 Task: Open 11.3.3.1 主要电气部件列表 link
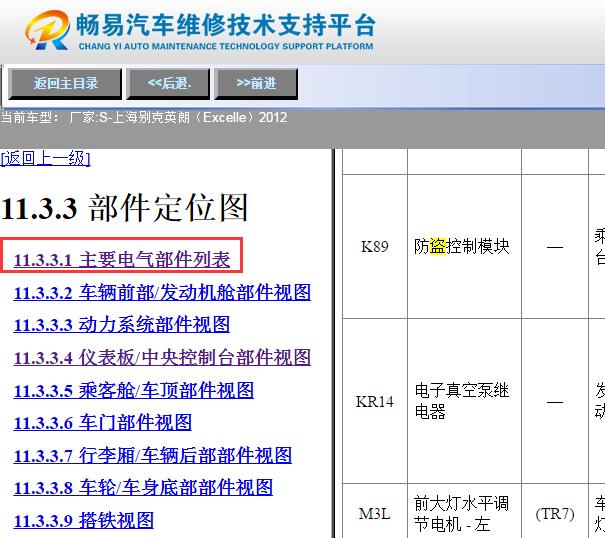point(122,259)
